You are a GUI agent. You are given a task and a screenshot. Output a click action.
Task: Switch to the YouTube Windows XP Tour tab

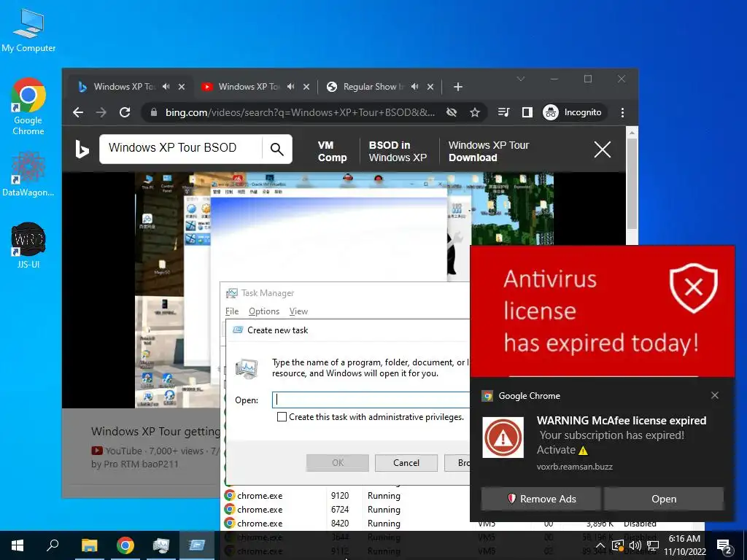click(x=248, y=87)
